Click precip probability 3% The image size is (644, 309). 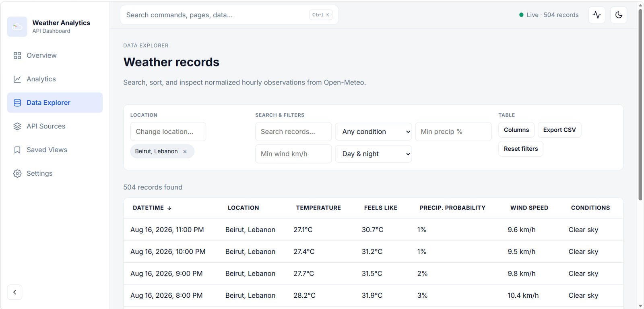click(422, 296)
